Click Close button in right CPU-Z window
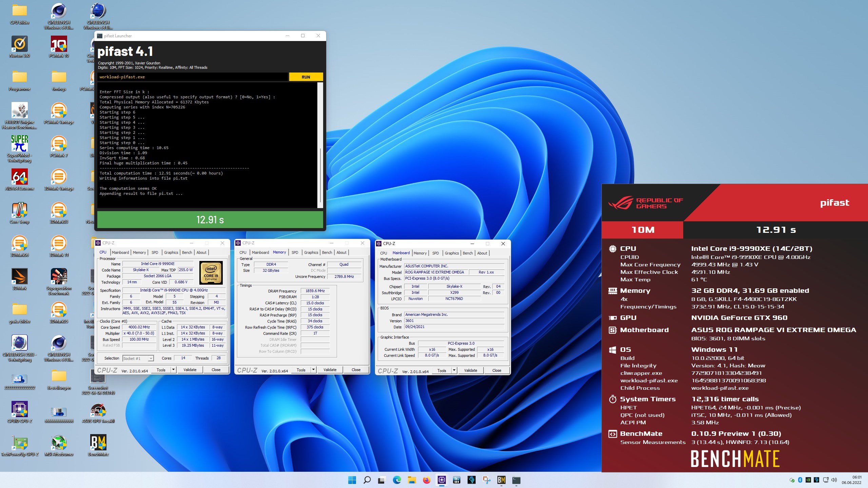Screen dimensions: 868x488 (497, 370)
